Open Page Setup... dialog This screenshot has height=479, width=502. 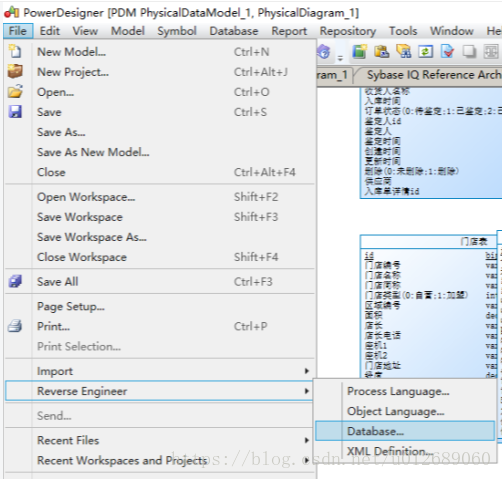point(160,306)
